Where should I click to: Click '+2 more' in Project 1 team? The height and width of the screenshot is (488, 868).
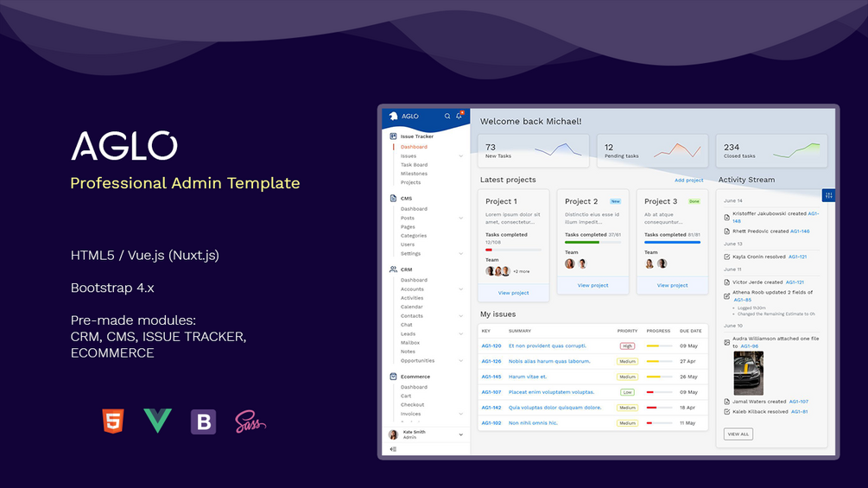click(x=521, y=272)
